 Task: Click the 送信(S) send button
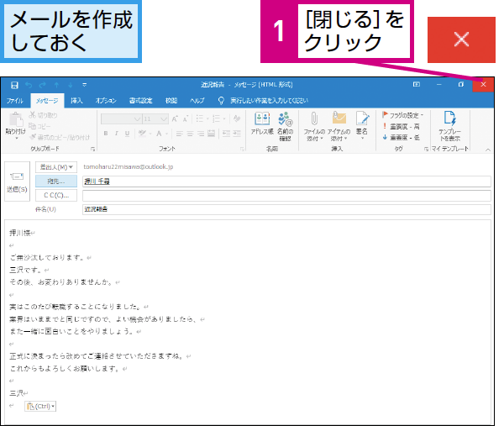click(x=17, y=181)
